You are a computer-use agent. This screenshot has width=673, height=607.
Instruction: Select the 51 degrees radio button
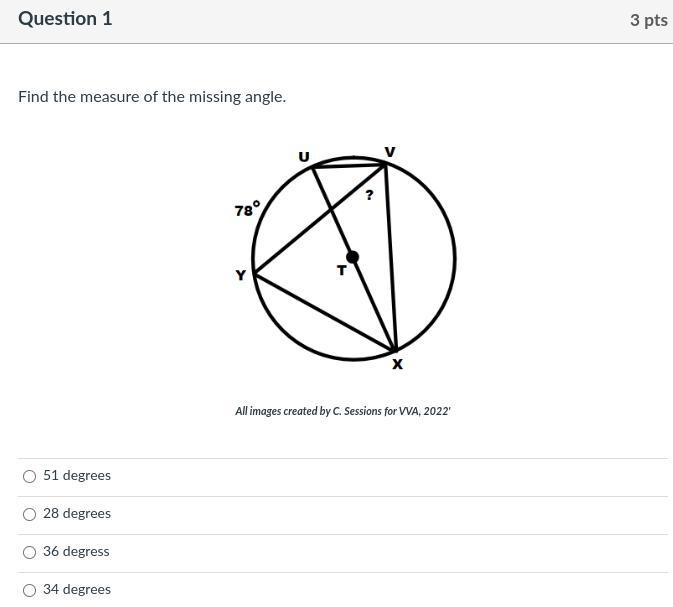pyautogui.click(x=29, y=476)
